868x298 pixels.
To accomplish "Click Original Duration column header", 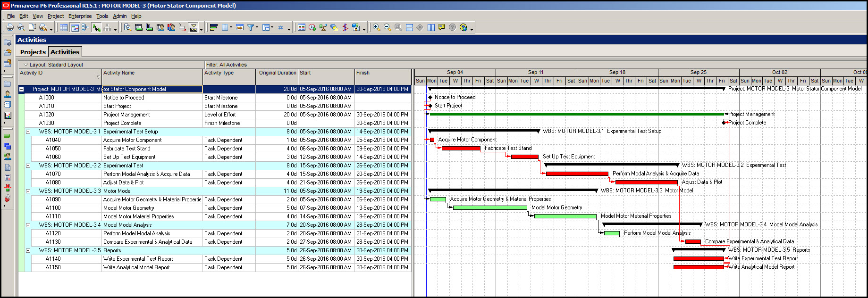I will pos(277,76).
